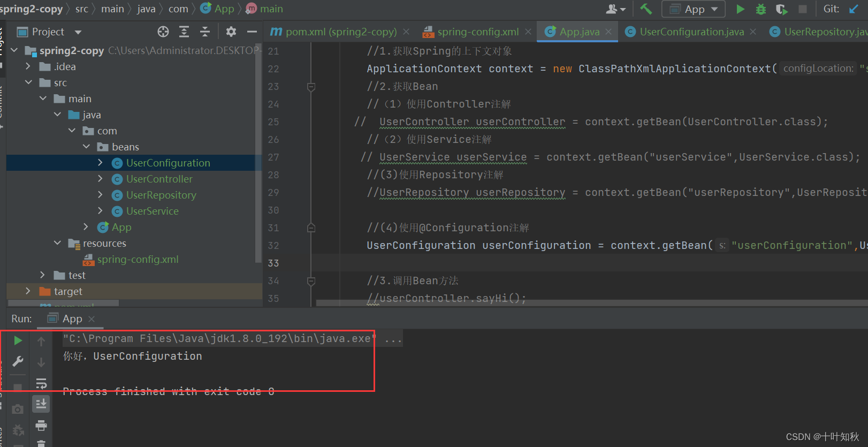The image size is (868, 447).
Task: Expand the test folder
Action: pos(43,275)
